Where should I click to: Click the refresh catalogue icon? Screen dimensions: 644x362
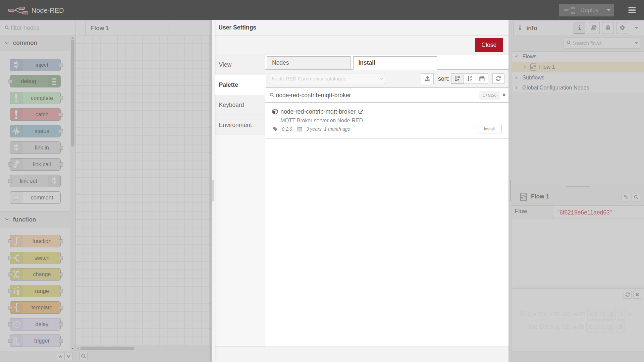(498, 79)
